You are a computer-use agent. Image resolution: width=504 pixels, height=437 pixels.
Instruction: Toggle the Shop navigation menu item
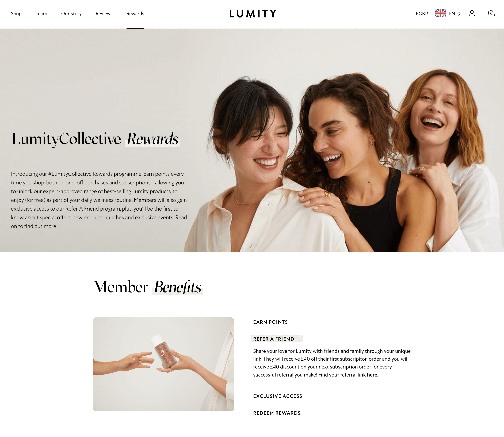pyautogui.click(x=16, y=13)
